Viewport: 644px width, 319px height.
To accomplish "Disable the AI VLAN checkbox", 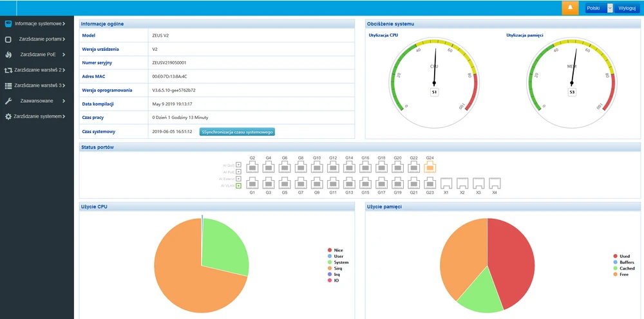I will tap(238, 185).
